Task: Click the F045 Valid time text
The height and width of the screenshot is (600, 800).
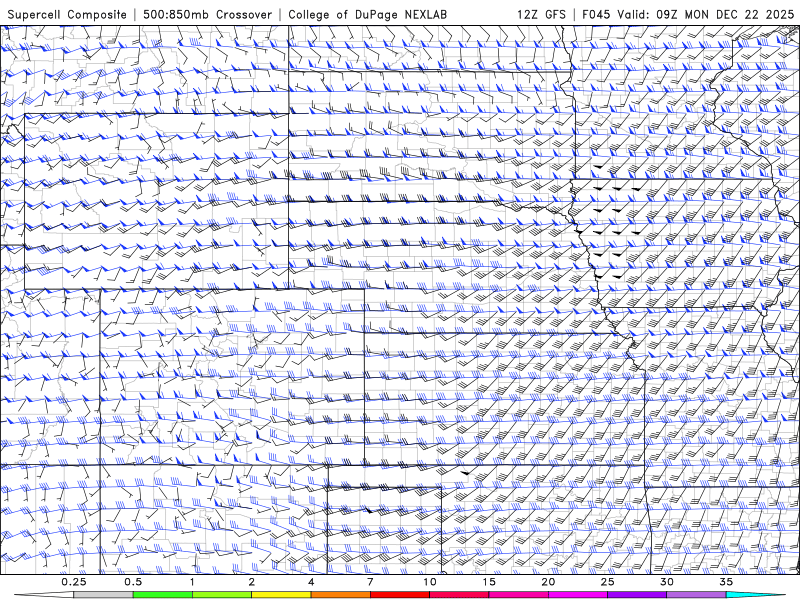Action: pyautogui.click(x=688, y=14)
